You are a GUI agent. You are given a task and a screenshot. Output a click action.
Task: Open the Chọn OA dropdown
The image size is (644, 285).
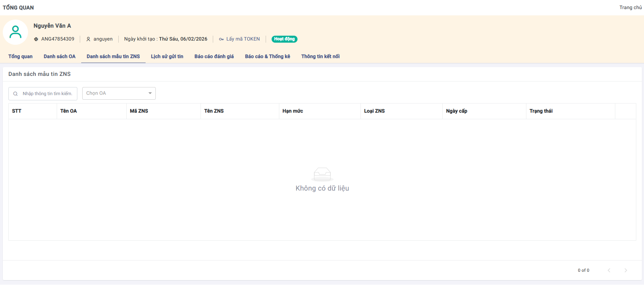pos(119,93)
